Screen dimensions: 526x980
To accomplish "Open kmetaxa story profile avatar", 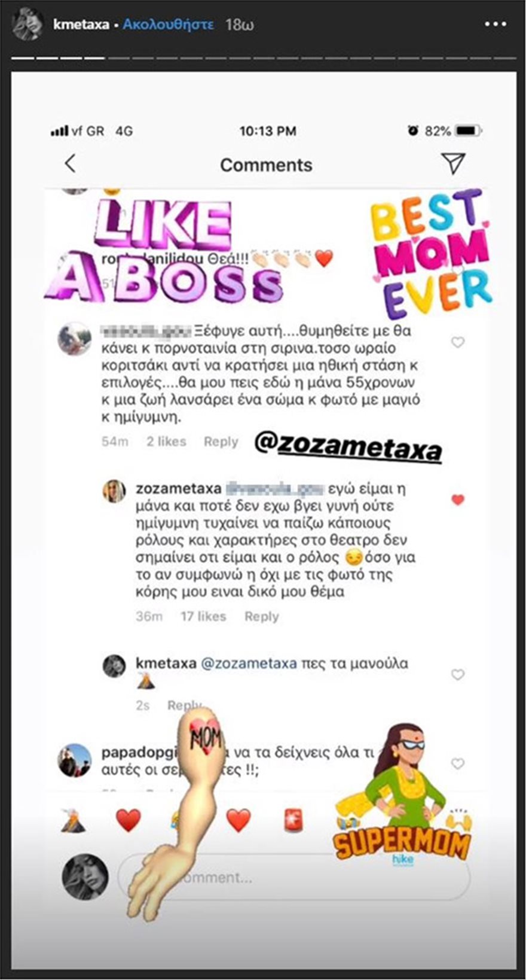I will click(27, 25).
